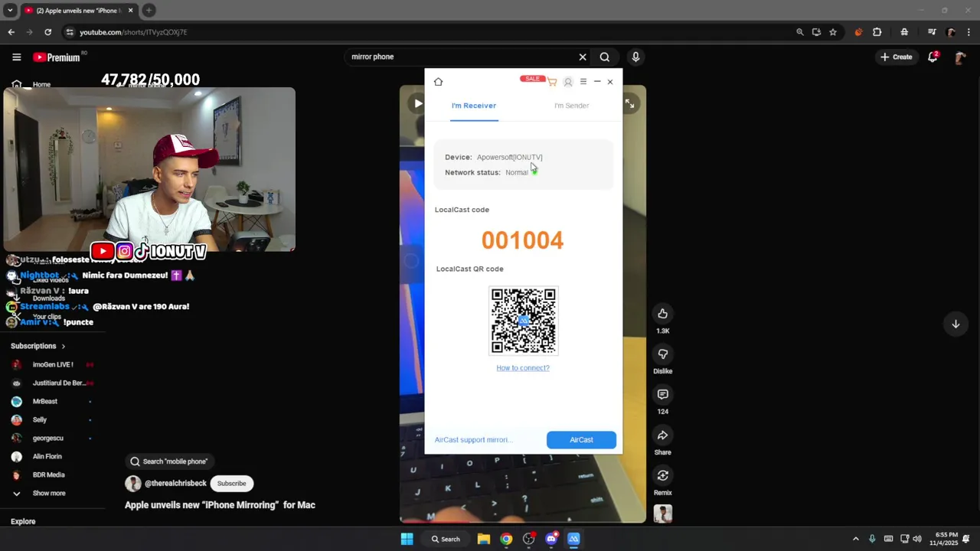Switch to the I'm Receiver tab
This screenshot has height=551, width=980.
click(474, 106)
